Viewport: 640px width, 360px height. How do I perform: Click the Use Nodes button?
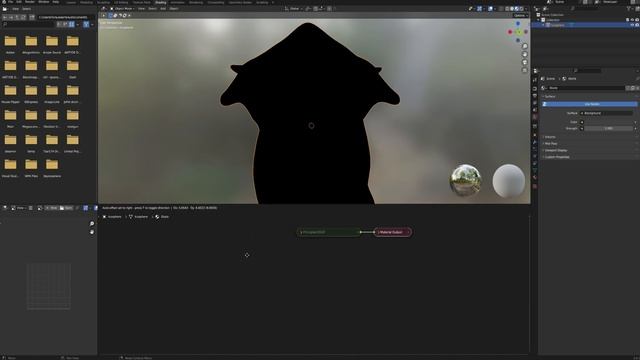coord(590,104)
